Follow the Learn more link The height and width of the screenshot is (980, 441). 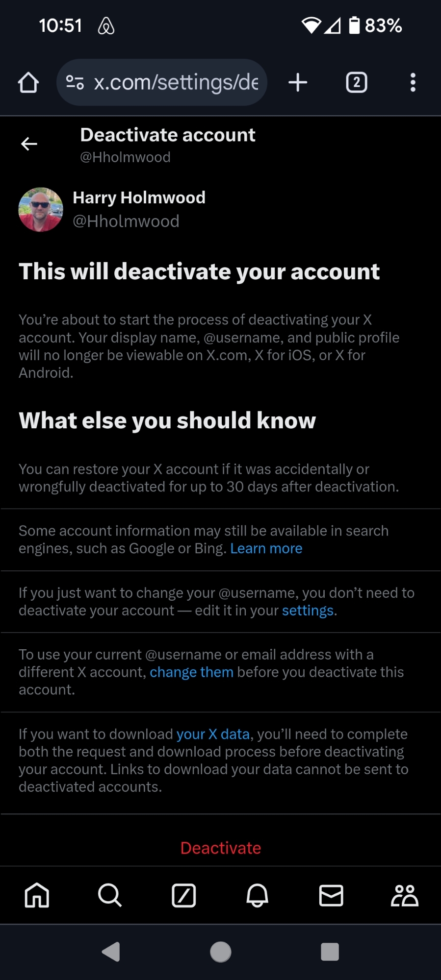[x=266, y=548]
